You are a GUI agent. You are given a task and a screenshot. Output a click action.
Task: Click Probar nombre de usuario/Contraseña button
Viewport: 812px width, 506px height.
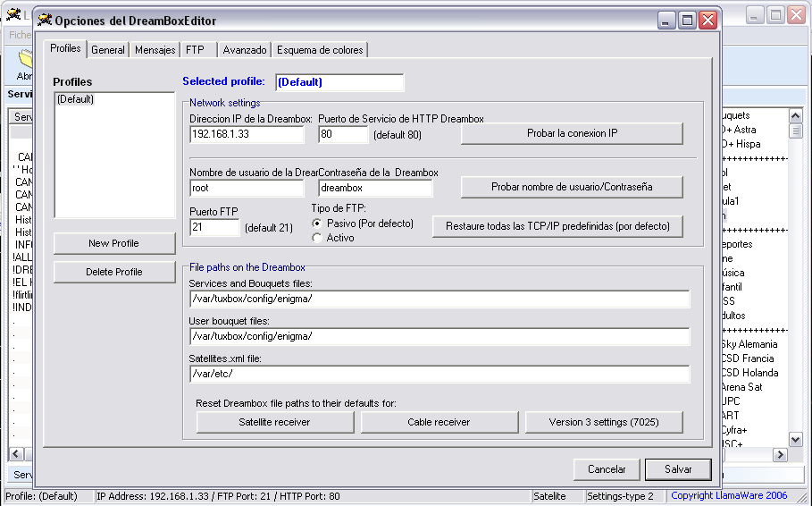coord(572,187)
